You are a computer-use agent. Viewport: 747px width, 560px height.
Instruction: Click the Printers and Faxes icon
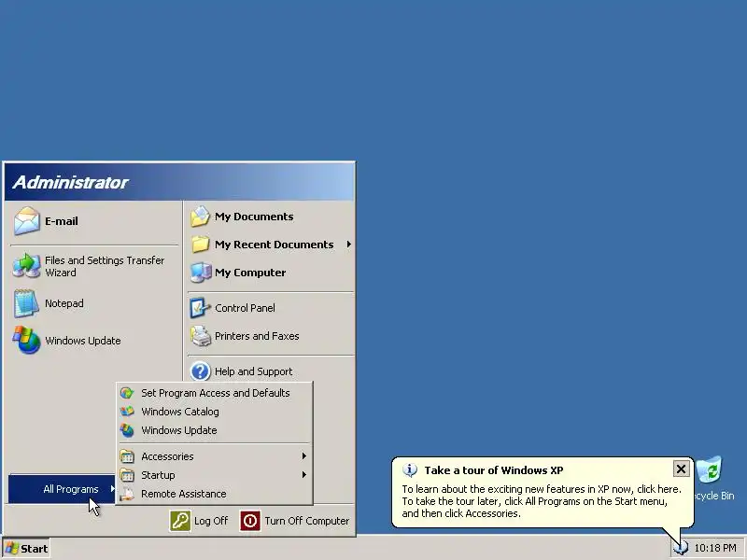200,336
